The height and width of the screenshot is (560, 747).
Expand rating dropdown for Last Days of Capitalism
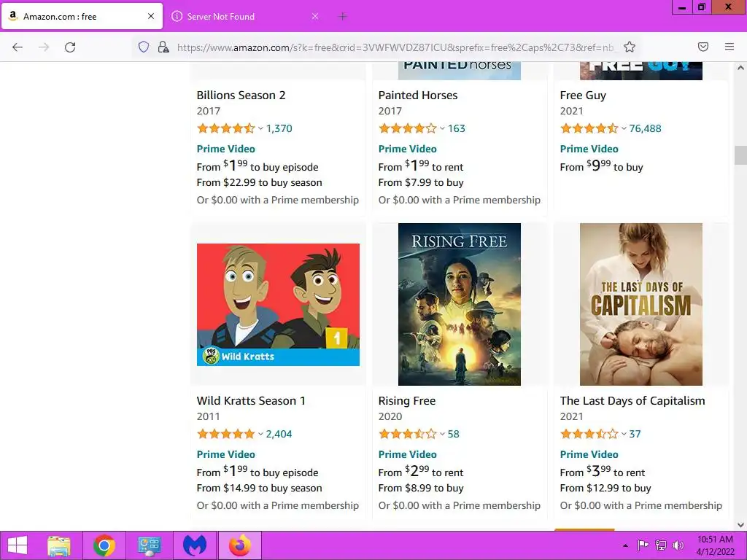[x=624, y=435]
